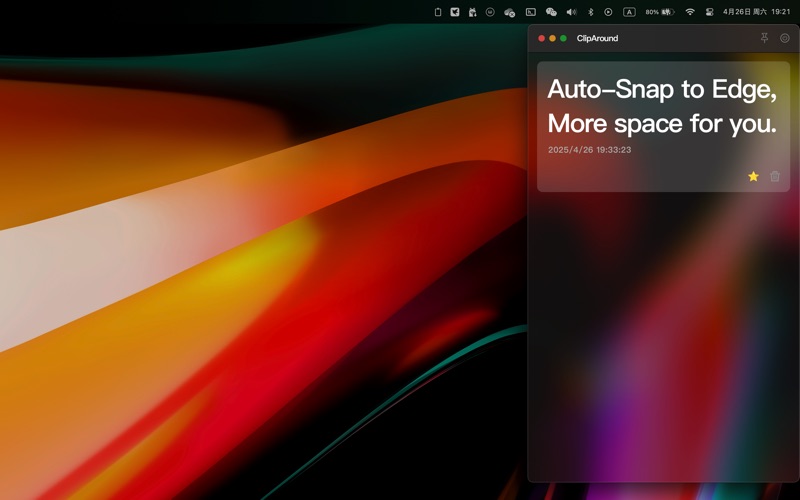
Task: Pin the ClipAround window
Action: pyautogui.click(x=764, y=38)
